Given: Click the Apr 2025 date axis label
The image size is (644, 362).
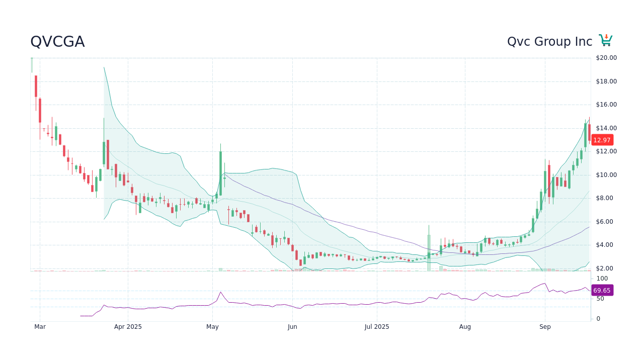Looking at the screenshot, I should [x=128, y=327].
